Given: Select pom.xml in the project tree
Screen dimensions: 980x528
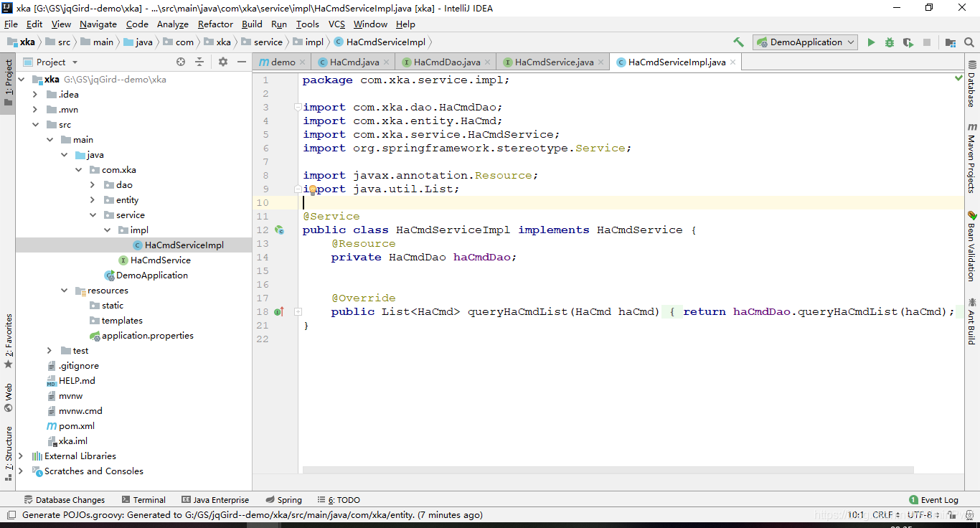Looking at the screenshot, I should coord(77,426).
